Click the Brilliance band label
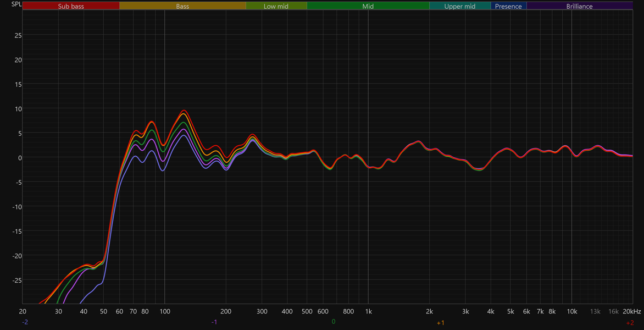 pos(580,6)
